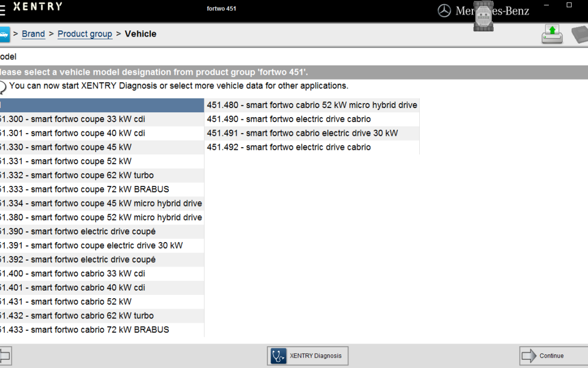Viewport: 588px width, 368px height.
Task: Click the Mercedes-Benz star logo
Action: pos(444,10)
